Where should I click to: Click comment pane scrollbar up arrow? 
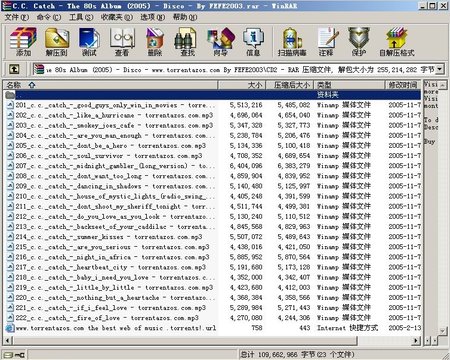point(443,85)
